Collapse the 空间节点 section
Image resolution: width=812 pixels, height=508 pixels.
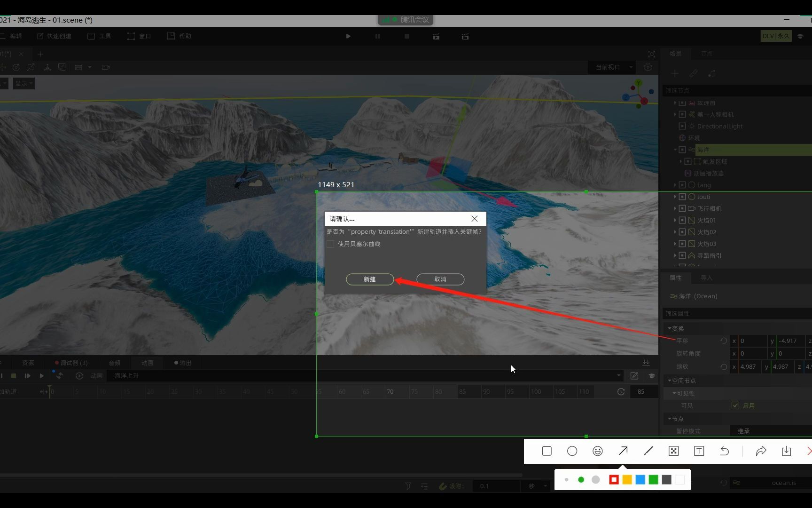[669, 381]
